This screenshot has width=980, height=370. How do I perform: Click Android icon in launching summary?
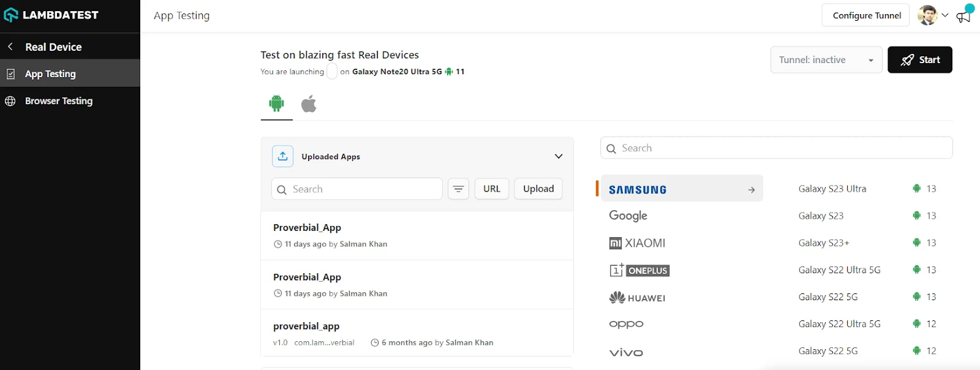click(x=449, y=72)
